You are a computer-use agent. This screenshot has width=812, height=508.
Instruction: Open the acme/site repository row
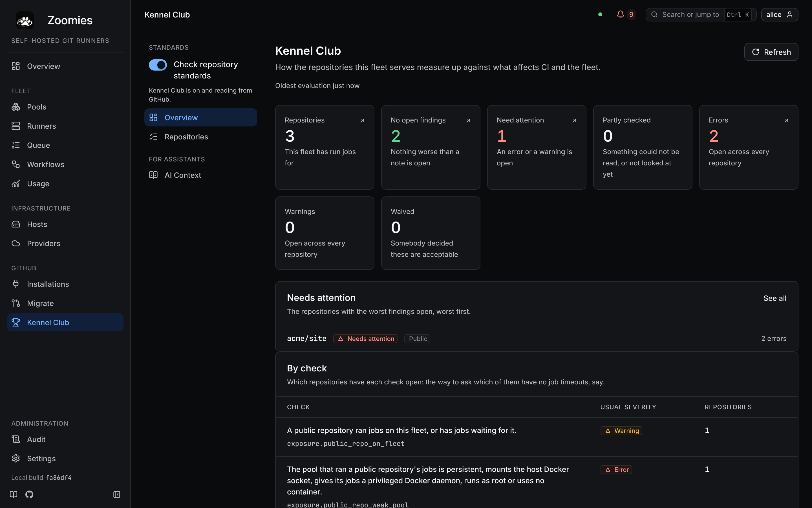pyautogui.click(x=537, y=339)
